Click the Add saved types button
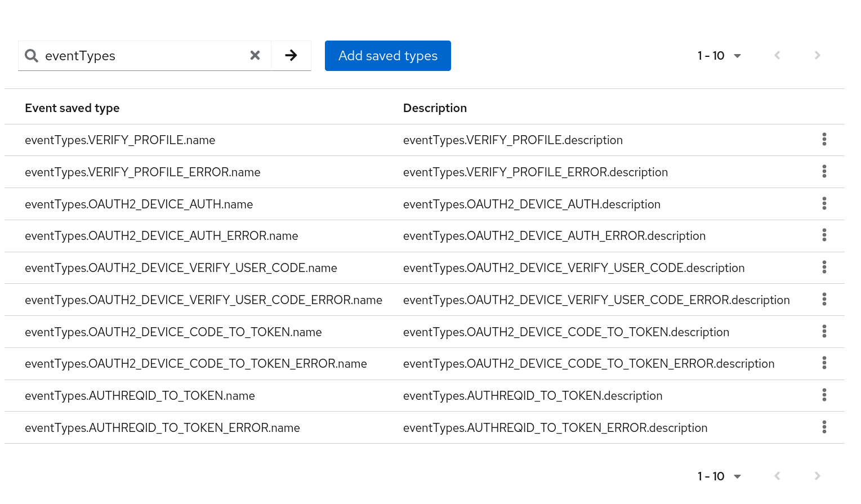 pyautogui.click(x=387, y=55)
